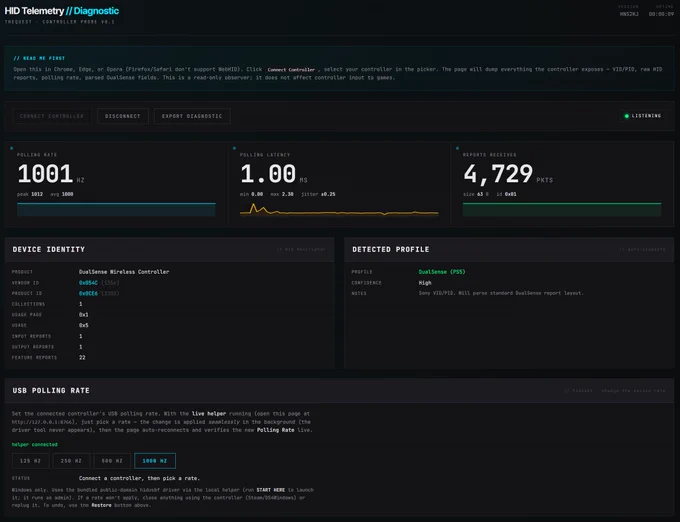Click the Read Me First heading
Screen dimensions: 680x522
click(39, 58)
